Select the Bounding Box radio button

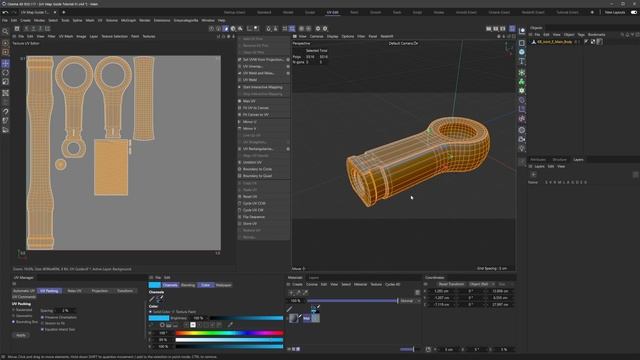tap(13, 322)
